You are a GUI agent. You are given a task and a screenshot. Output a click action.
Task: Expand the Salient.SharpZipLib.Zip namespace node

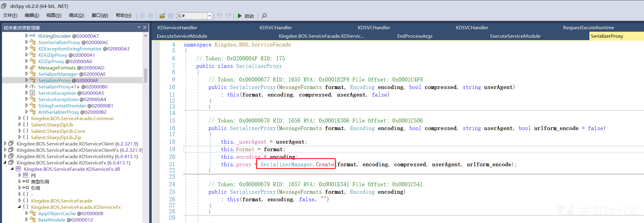tap(20, 137)
